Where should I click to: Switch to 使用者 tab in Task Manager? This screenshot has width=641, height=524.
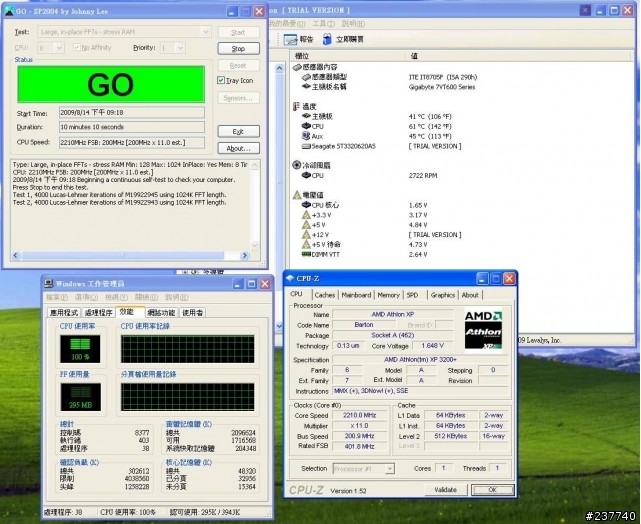tap(193, 313)
